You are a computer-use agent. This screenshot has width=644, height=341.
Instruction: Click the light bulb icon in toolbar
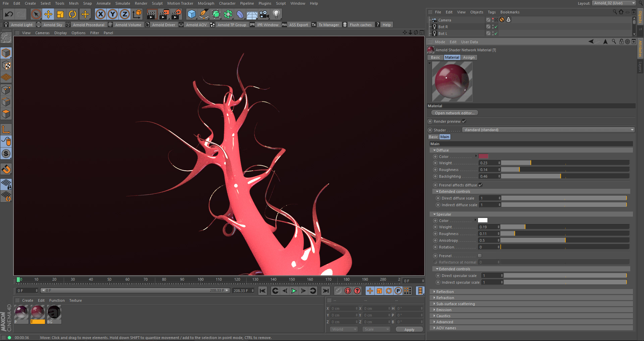(x=276, y=14)
